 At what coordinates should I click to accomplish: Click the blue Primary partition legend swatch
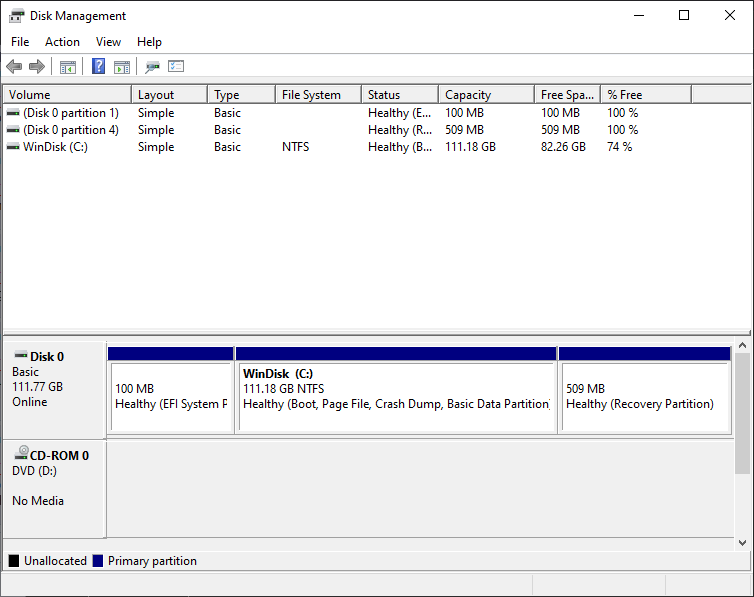[98, 560]
